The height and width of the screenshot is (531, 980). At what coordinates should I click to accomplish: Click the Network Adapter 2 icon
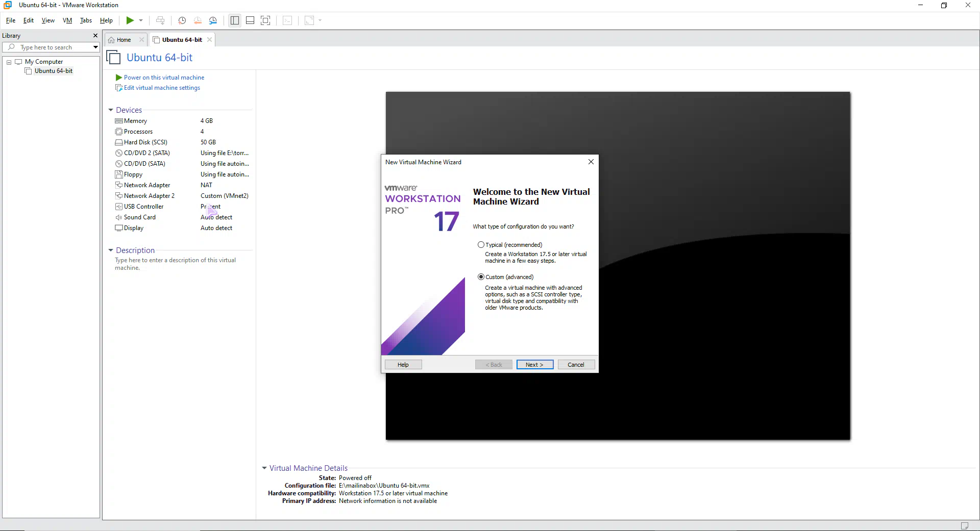[119, 196]
